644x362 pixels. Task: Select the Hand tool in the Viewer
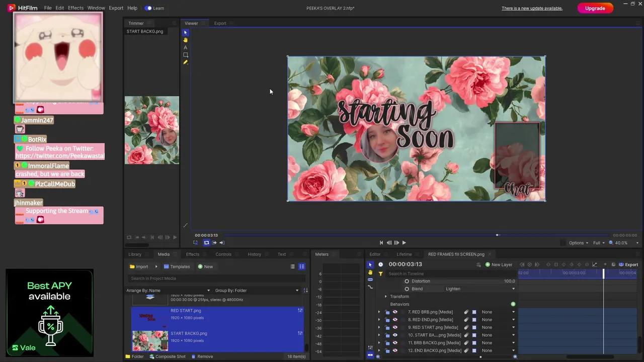pyautogui.click(x=185, y=40)
